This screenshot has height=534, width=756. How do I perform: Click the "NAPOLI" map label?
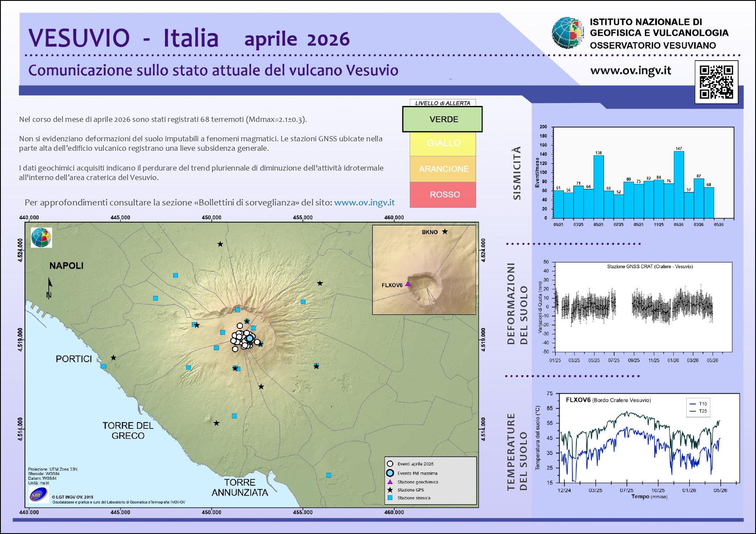pos(66,266)
